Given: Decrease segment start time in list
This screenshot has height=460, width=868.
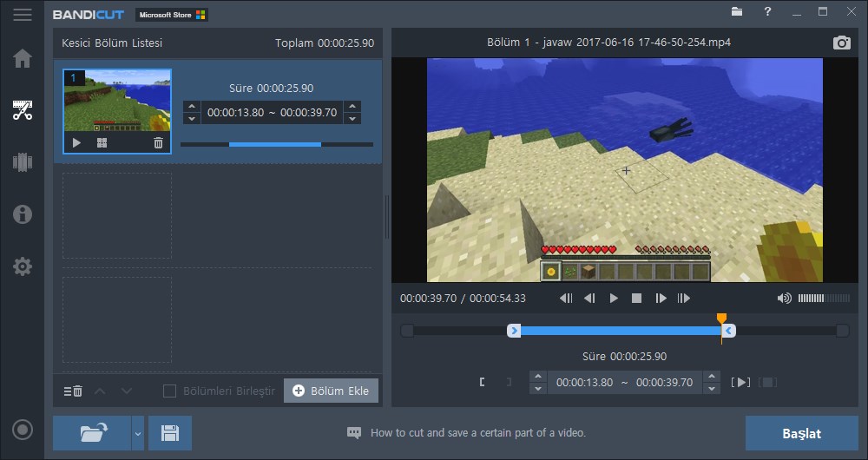Looking at the screenshot, I should pyautogui.click(x=192, y=118).
